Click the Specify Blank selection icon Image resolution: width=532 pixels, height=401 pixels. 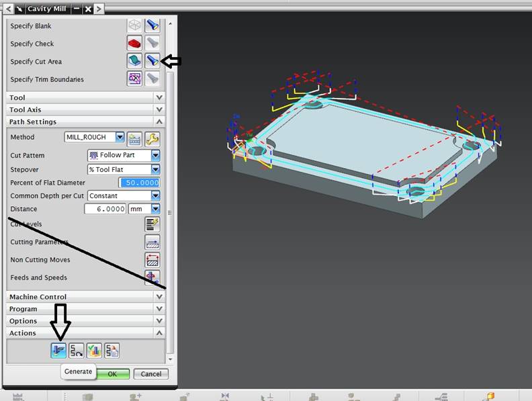click(x=135, y=26)
